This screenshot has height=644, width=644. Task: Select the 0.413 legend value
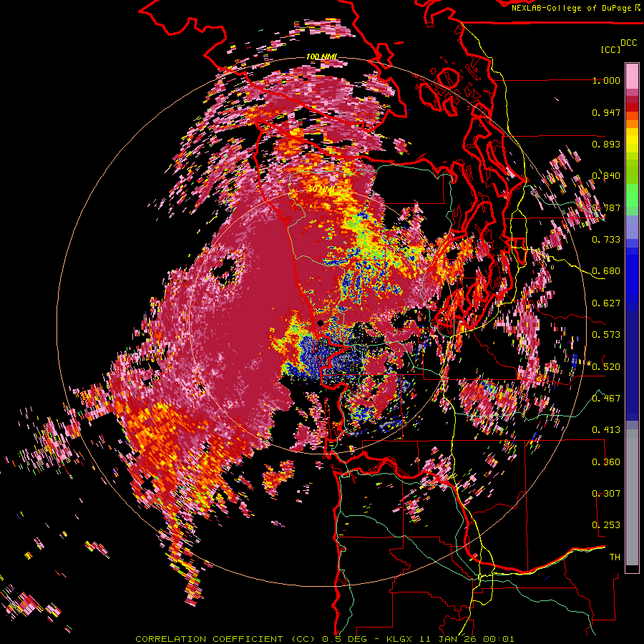pos(606,430)
